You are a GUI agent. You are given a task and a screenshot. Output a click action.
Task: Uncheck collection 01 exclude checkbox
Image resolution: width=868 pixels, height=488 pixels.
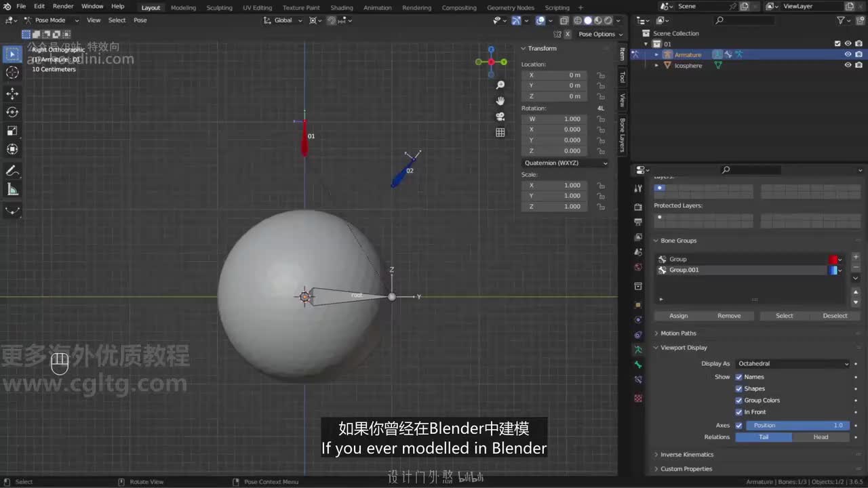tap(837, 43)
